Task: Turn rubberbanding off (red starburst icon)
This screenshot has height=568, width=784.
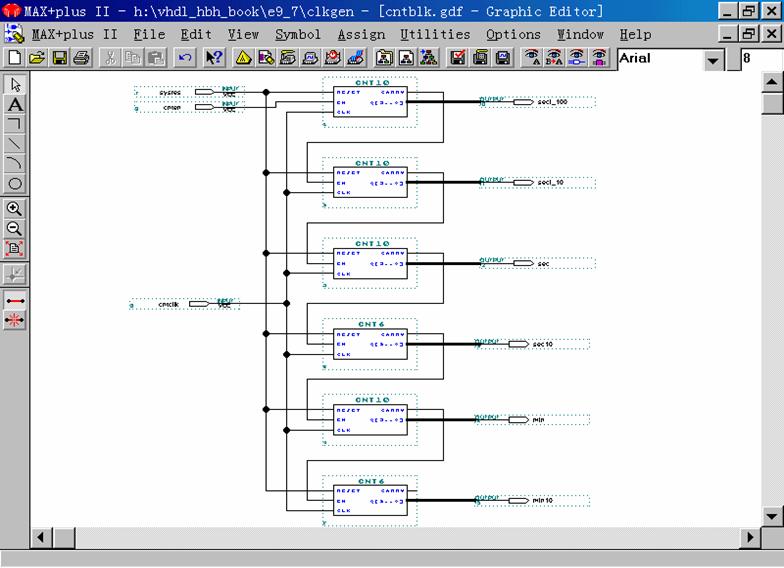Action: 15,320
